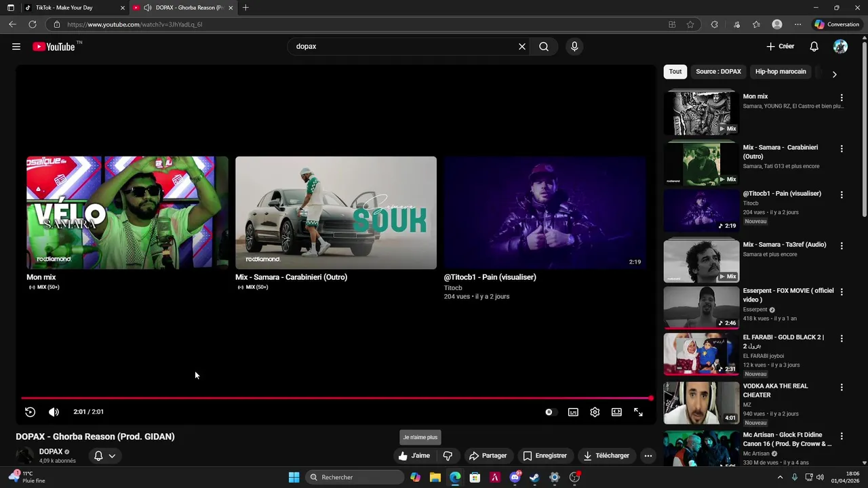This screenshot has height=488, width=868.
Task: Open the account avatar menu
Action: coord(840,47)
